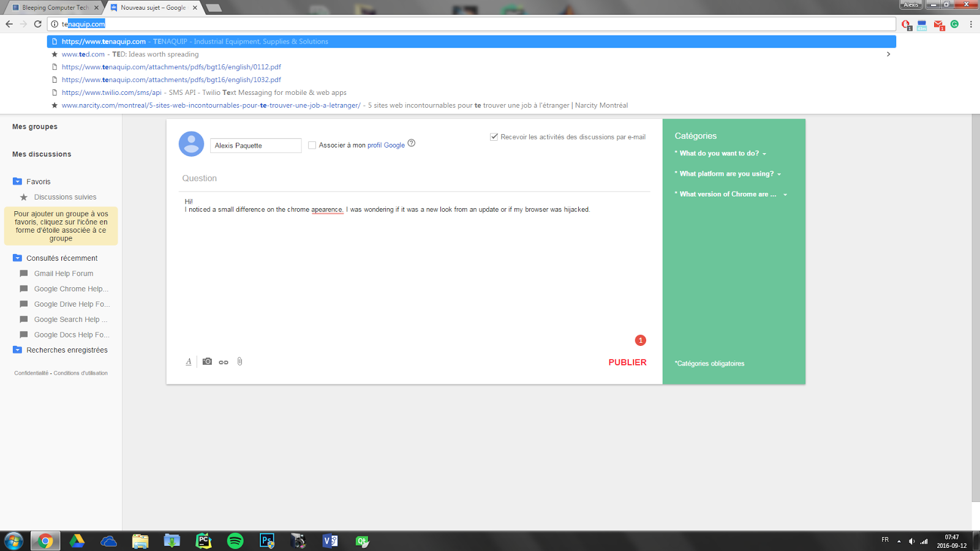Open the 'profil Google' link
980x551 pixels.
[386, 145]
